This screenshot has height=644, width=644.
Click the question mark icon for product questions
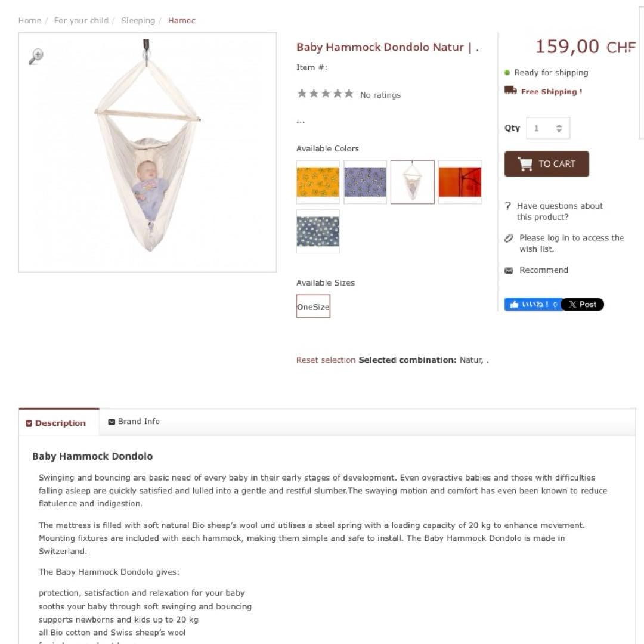tap(507, 206)
